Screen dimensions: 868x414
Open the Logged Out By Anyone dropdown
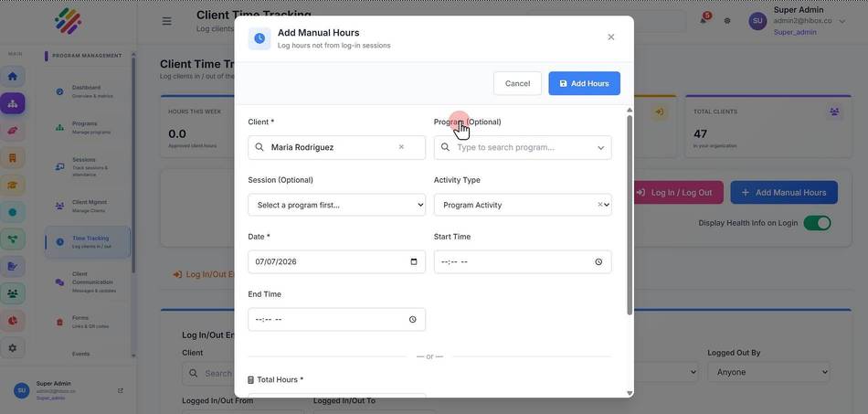(x=769, y=372)
